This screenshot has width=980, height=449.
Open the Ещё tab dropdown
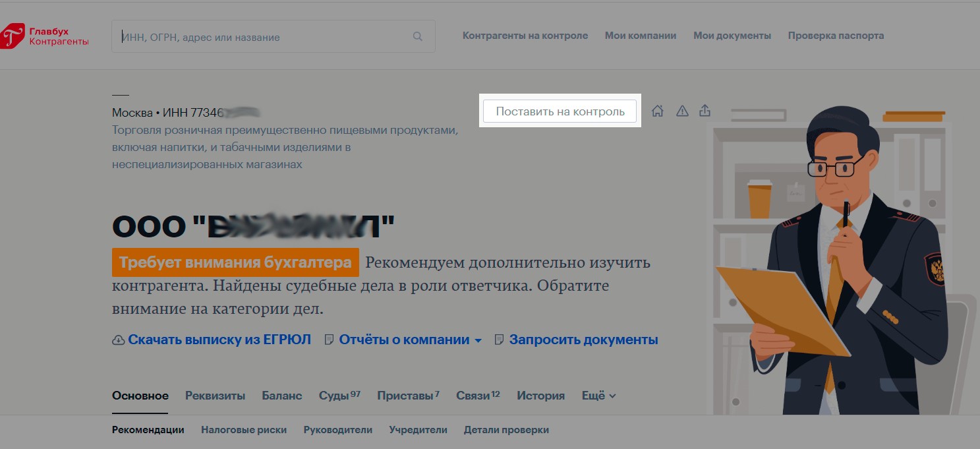[598, 396]
